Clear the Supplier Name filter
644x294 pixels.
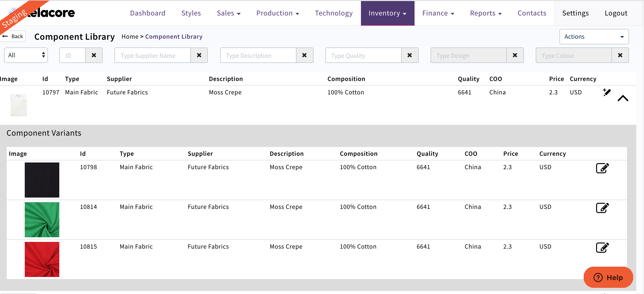[199, 55]
